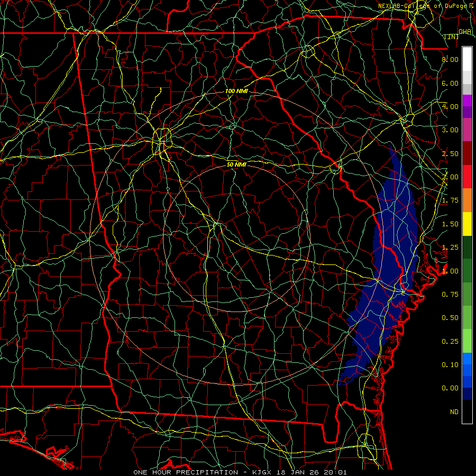Click the 100 NMI range ring label
476x476 pixels.
click(236, 91)
